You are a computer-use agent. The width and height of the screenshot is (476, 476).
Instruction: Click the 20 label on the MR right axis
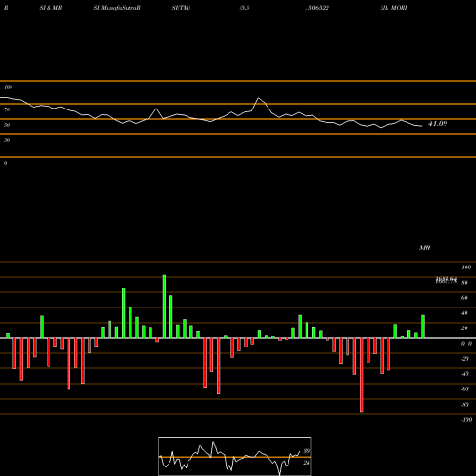click(465, 328)
